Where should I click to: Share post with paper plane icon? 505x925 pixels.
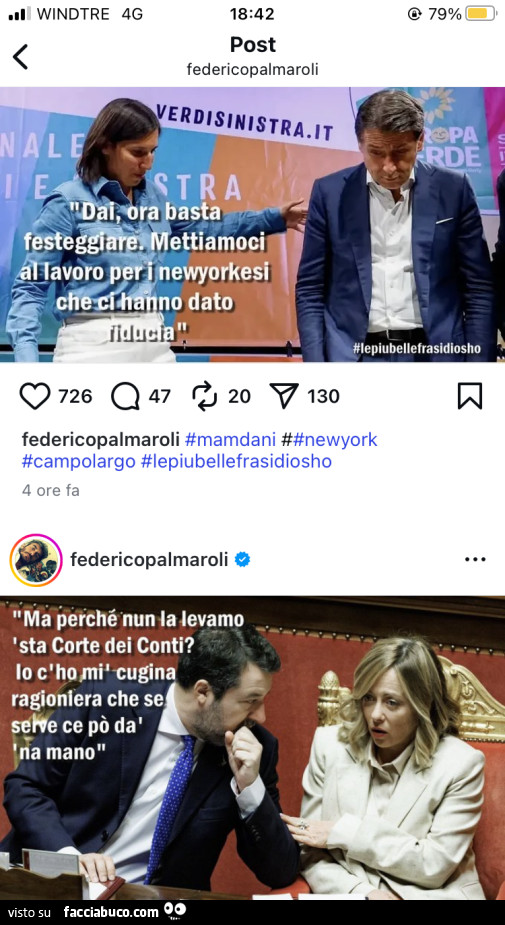(x=284, y=396)
